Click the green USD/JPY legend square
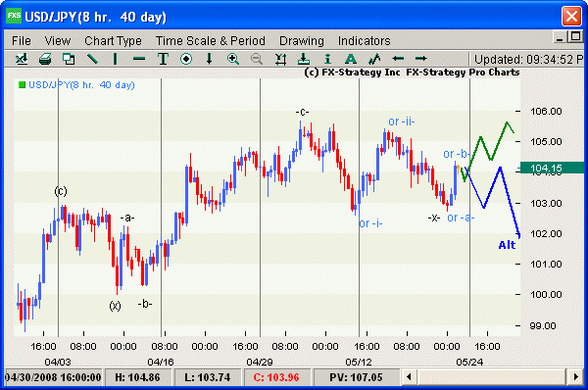588x390 pixels. 23,85
